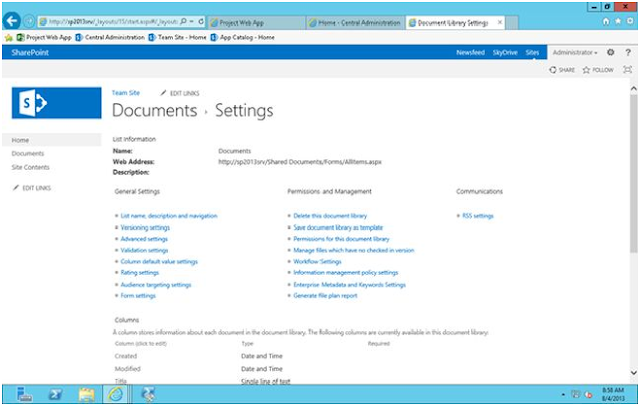Click the page scrollbar down arrow
This screenshot has width=640, height=407.
pos(633,372)
